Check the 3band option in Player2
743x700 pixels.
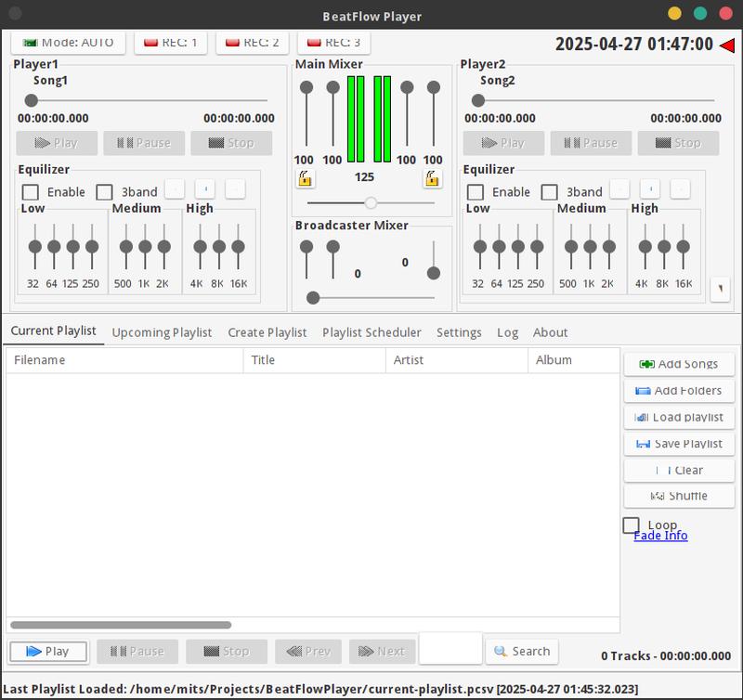pyautogui.click(x=549, y=192)
